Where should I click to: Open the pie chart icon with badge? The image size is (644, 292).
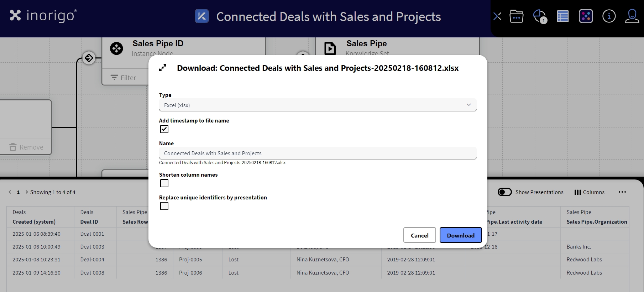point(539,16)
